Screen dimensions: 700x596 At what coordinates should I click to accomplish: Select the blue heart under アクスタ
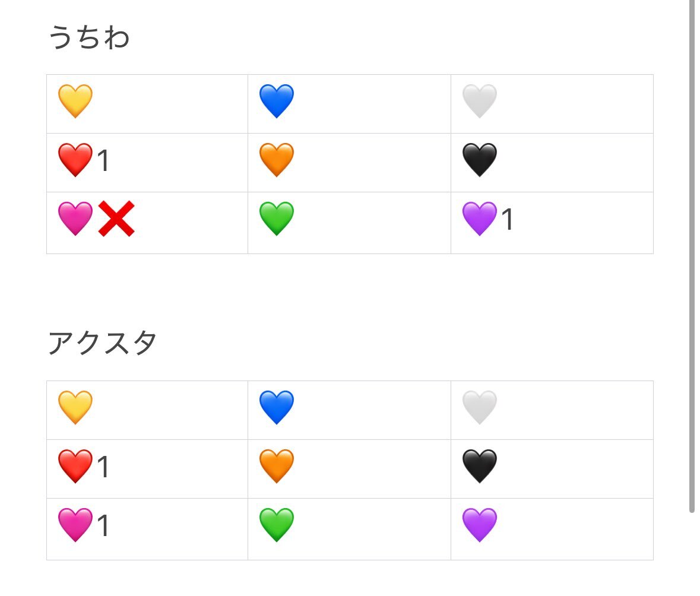(x=277, y=408)
